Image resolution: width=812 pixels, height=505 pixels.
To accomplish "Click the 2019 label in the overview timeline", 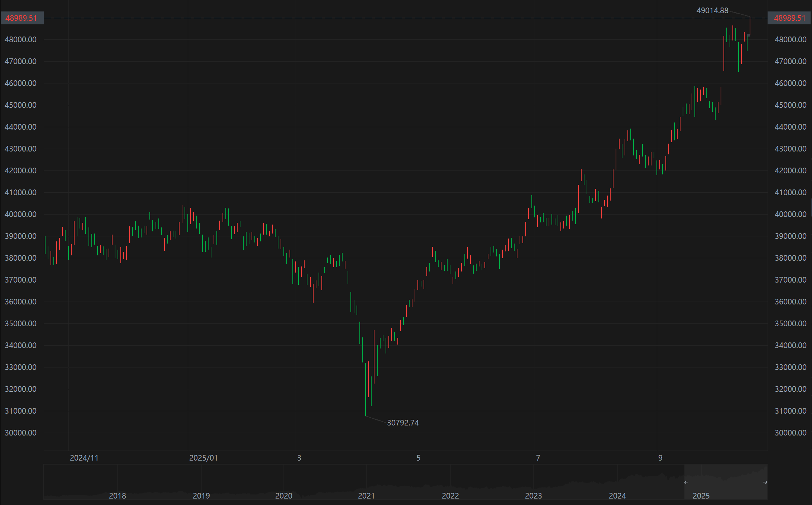I will click(x=201, y=496).
